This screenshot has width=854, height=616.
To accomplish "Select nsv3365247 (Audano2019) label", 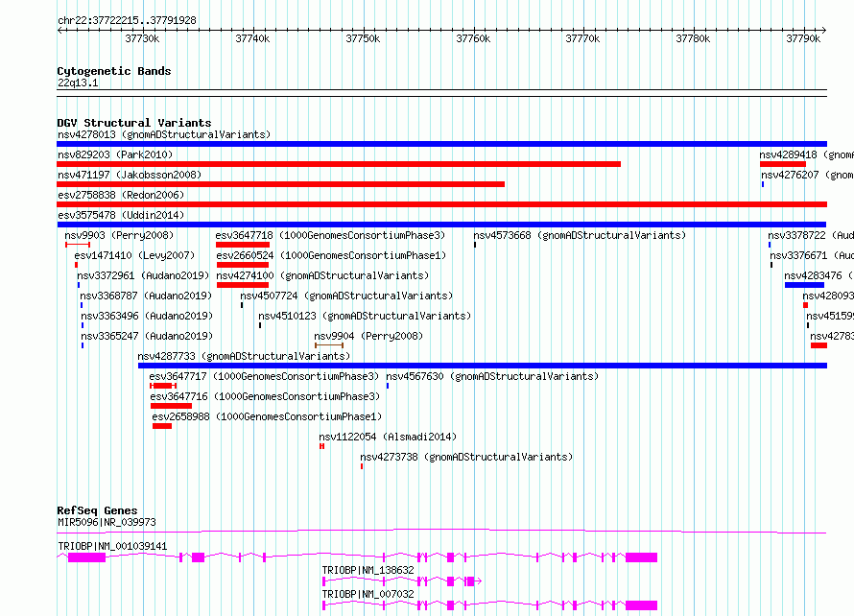I will pyautogui.click(x=147, y=336).
